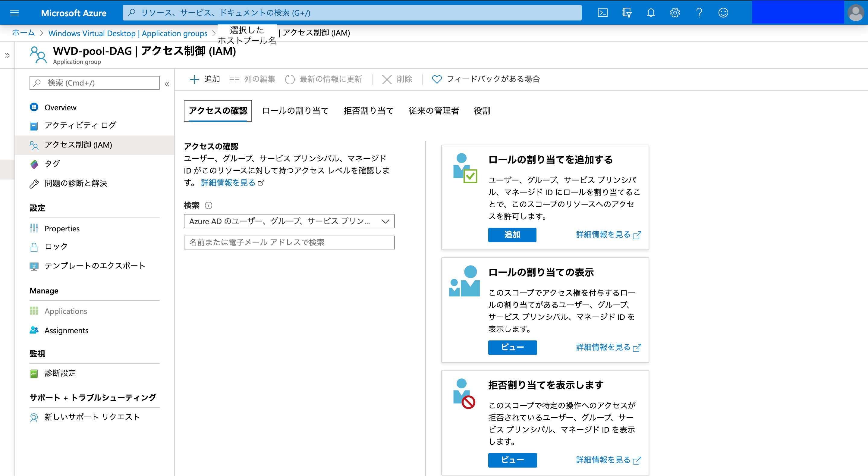Screen dimensions: 868x476
Task: Click the ＋追加 toolbar command
Action: pyautogui.click(x=205, y=79)
